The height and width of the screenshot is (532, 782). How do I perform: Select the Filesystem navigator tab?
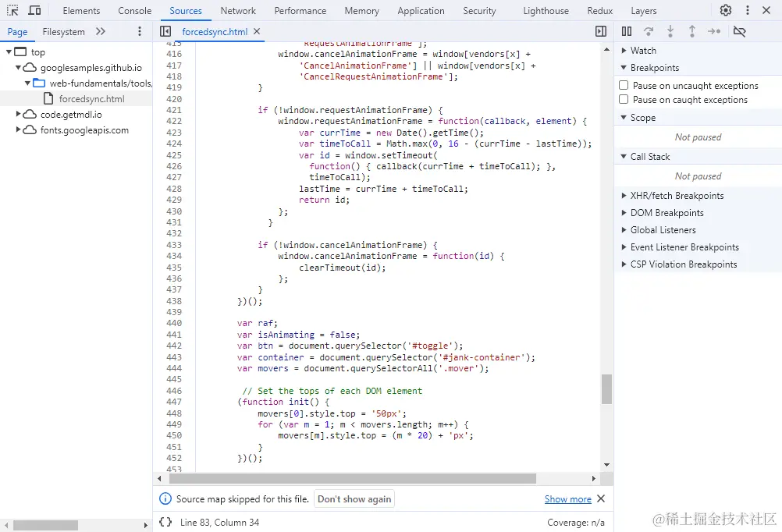click(x=63, y=31)
